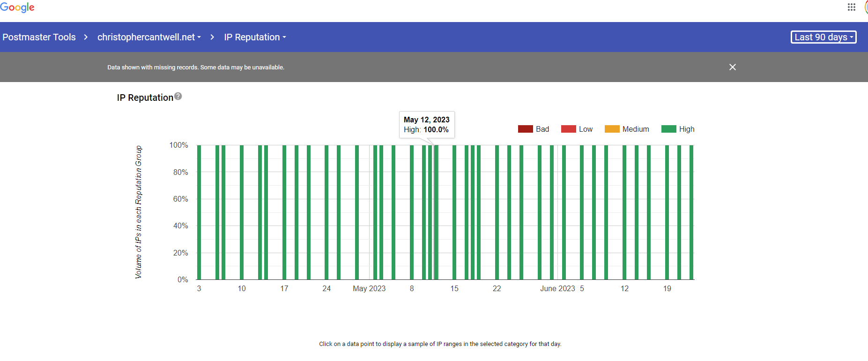Click the Bad legend color swatch
Screen dimensions: 868x361
[526, 129]
